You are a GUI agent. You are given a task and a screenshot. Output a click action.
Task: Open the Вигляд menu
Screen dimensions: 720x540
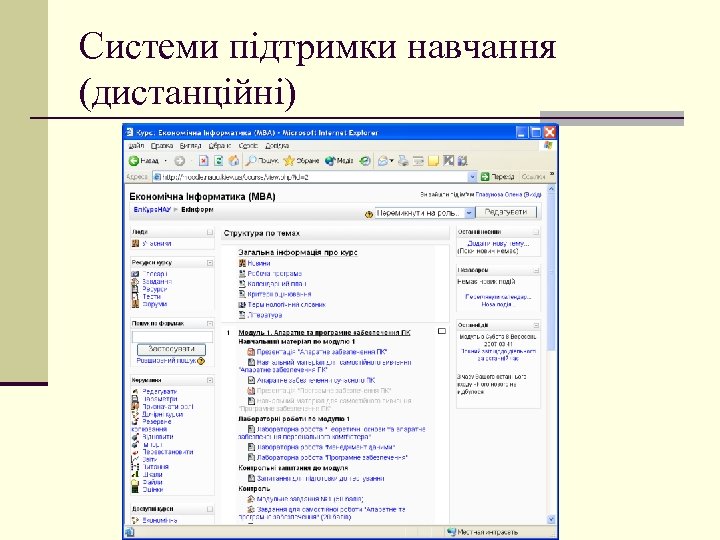[191, 146]
